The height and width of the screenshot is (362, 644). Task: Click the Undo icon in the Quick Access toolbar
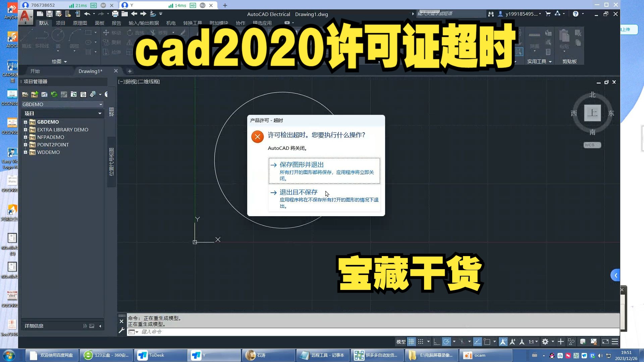(87, 13)
